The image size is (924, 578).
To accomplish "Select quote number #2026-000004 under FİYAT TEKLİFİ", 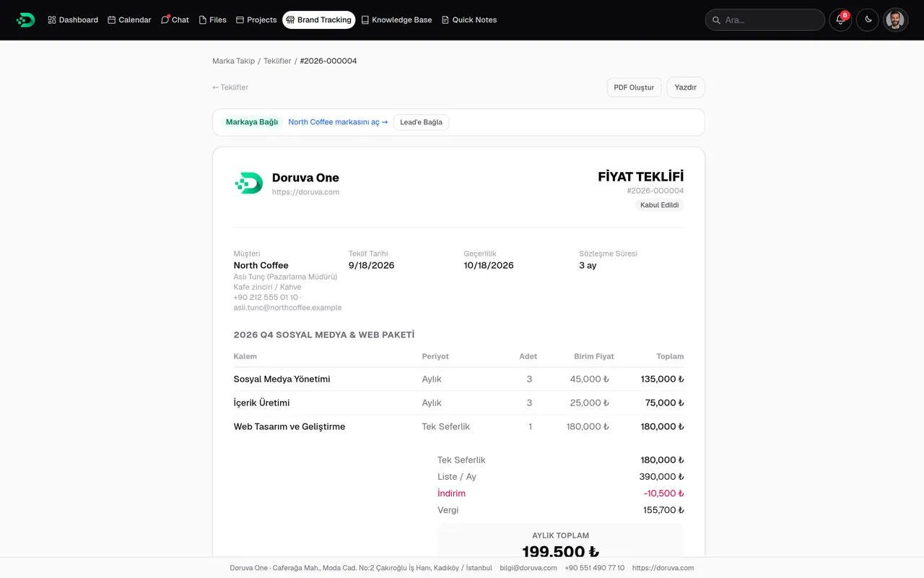I will pos(655,191).
